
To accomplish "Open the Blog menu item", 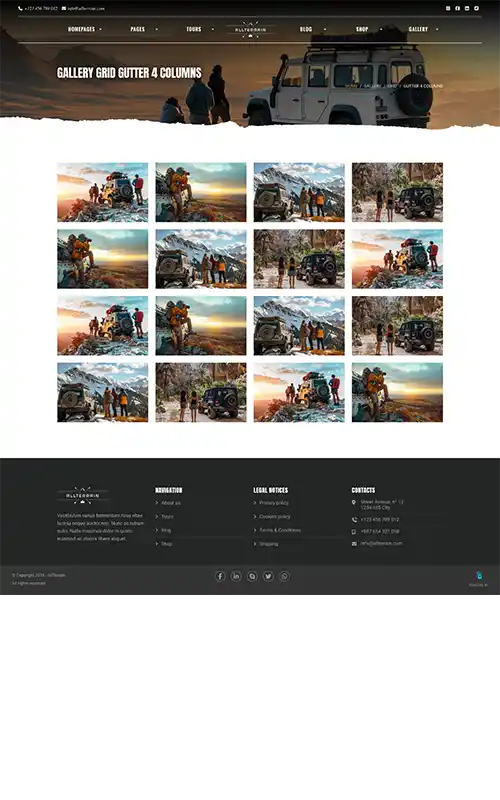I will (306, 29).
